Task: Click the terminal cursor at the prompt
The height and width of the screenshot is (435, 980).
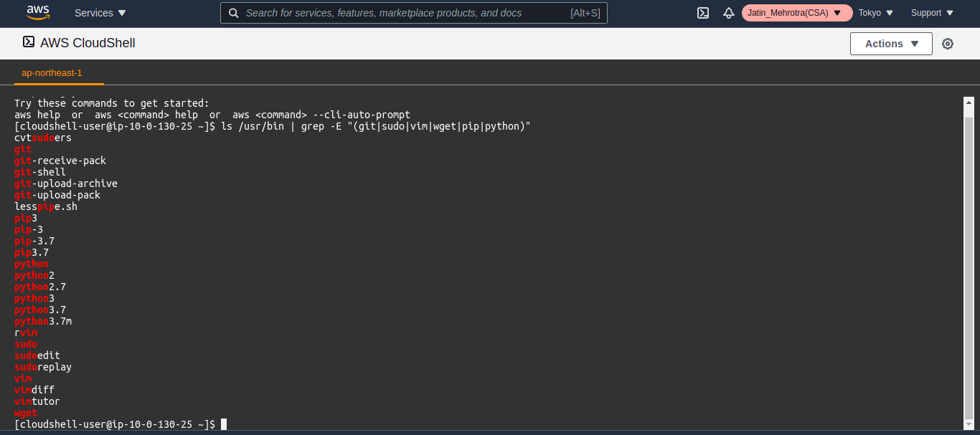Action: pos(224,424)
